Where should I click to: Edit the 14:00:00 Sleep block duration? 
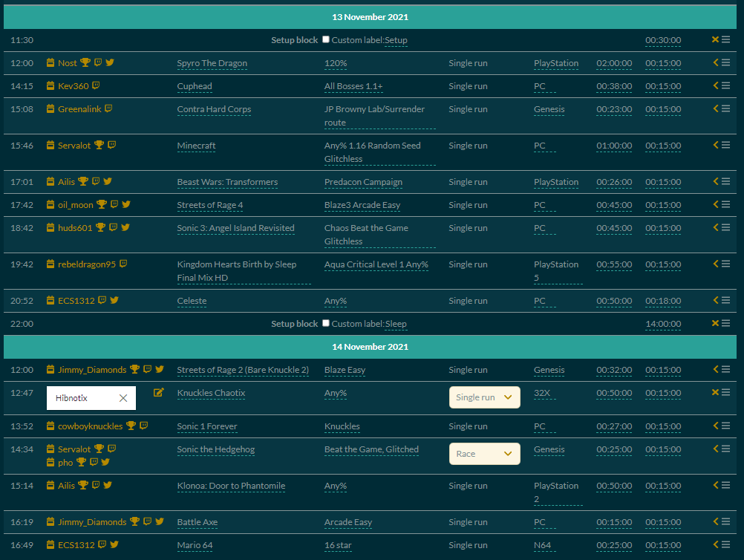click(x=663, y=324)
